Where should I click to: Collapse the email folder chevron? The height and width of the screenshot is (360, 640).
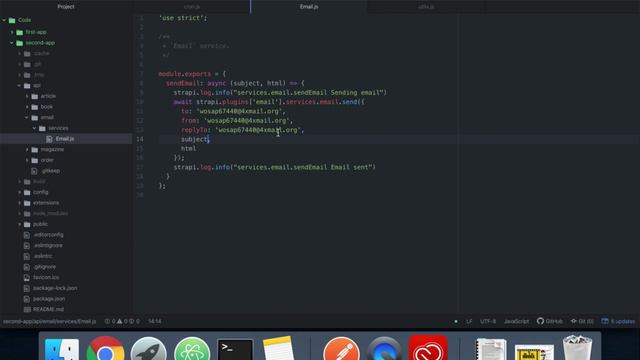(x=27, y=118)
